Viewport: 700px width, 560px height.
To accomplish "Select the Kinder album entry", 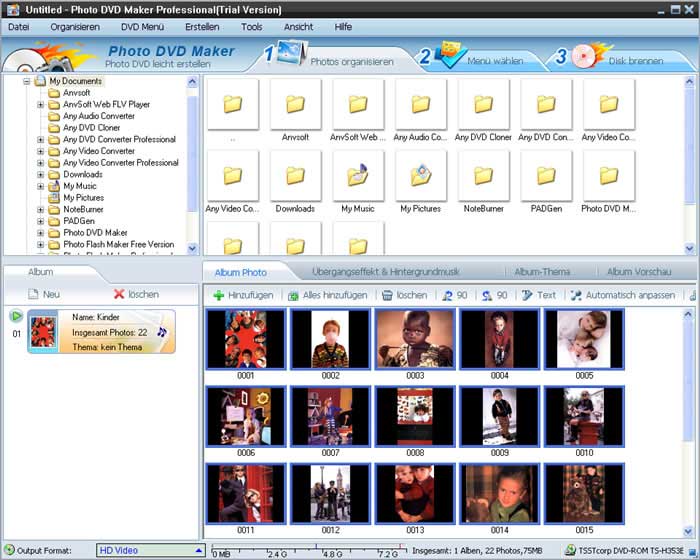I will click(x=101, y=331).
